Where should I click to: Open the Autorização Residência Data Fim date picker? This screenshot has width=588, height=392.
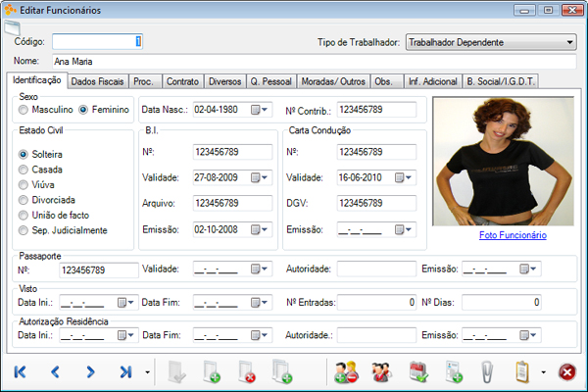[259, 335]
